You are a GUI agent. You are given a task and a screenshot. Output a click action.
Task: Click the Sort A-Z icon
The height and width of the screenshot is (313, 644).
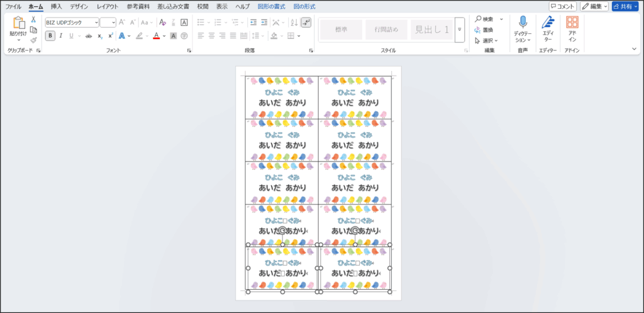[x=294, y=23]
